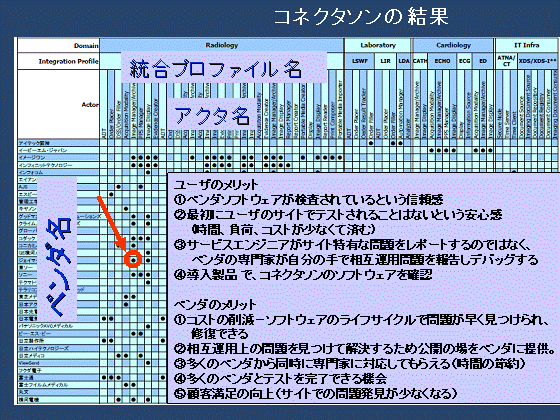Viewport: 560px width, 420px height.
Task: Select the ECG profile cell
Action: tap(464, 61)
